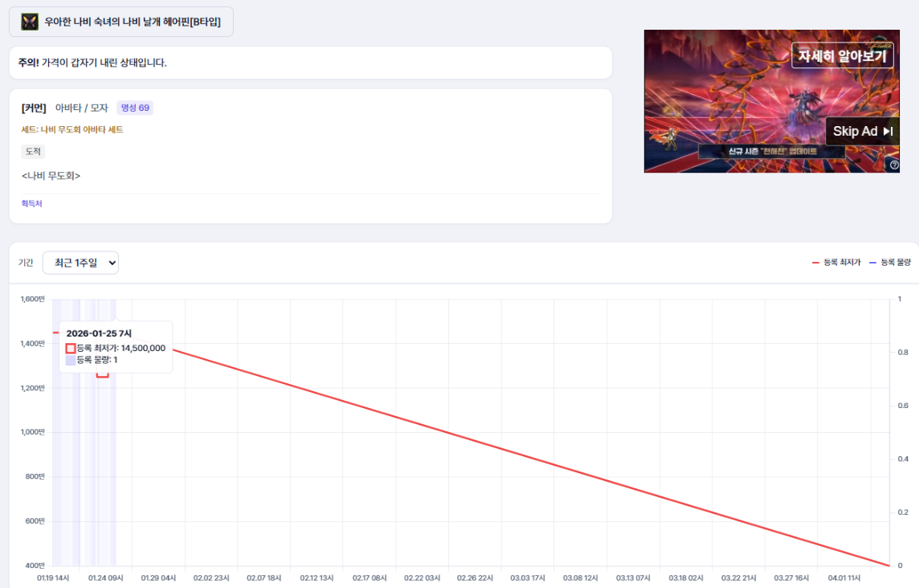Click the red square marker in chart tooltip
This screenshot has width=919, height=588.
pos(71,348)
